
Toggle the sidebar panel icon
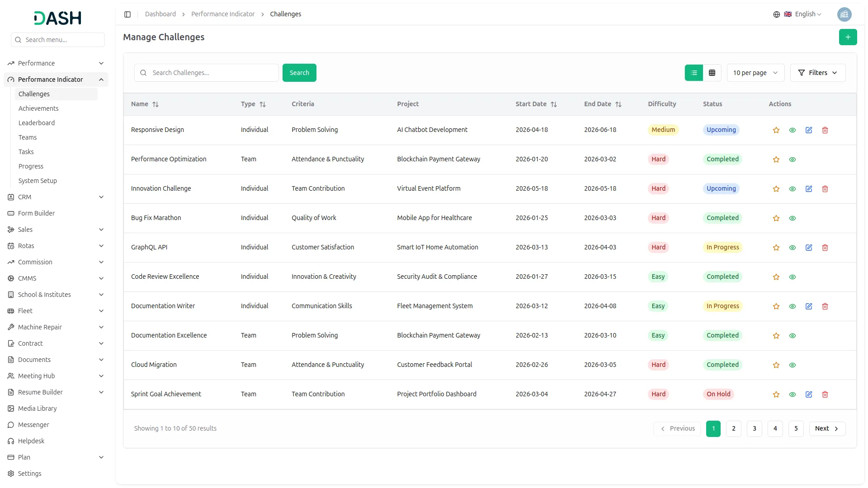pyautogui.click(x=127, y=14)
